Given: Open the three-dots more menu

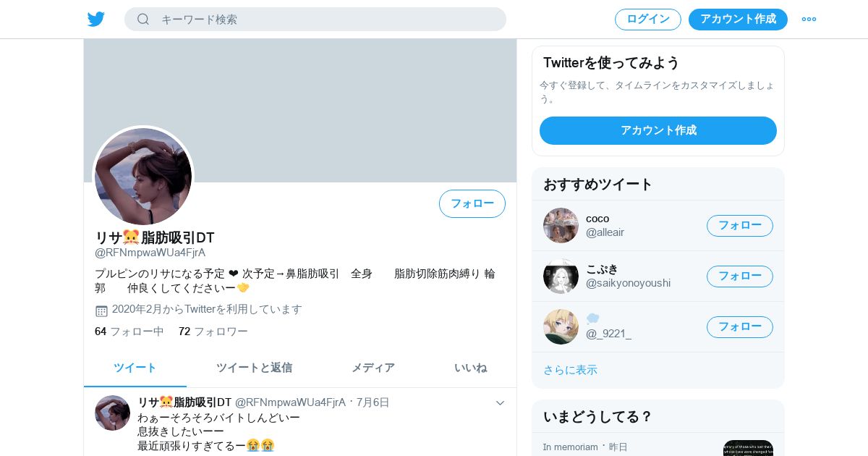Looking at the screenshot, I should pyautogui.click(x=809, y=19).
